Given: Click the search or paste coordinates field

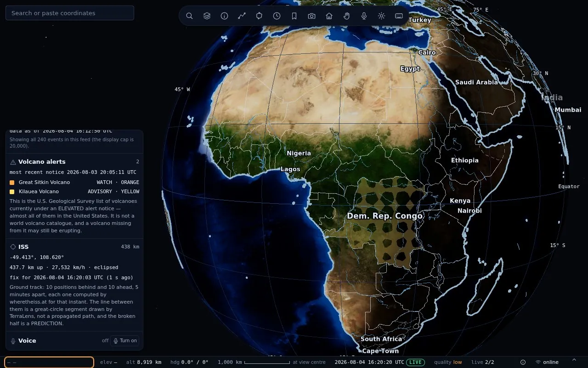Looking at the screenshot, I should coord(70,13).
